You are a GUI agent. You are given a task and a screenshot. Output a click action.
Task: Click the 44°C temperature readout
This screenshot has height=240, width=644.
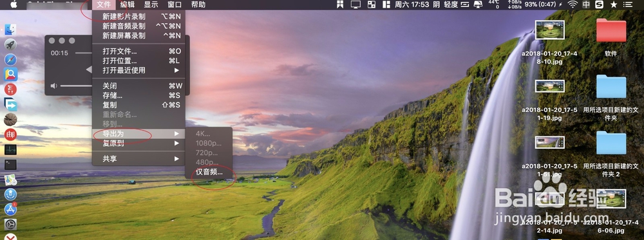click(x=494, y=5)
